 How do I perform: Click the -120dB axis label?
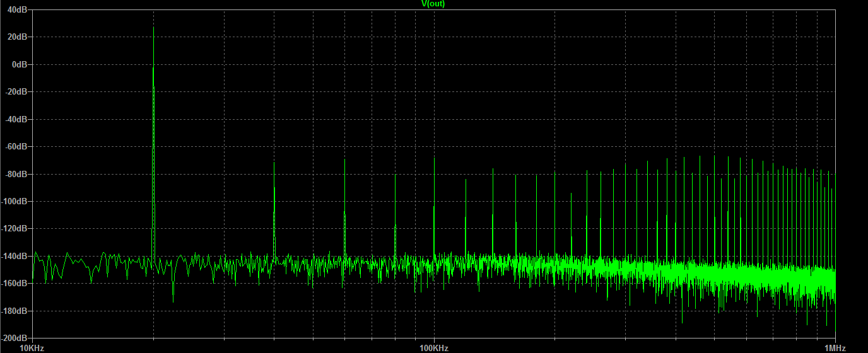(15, 228)
